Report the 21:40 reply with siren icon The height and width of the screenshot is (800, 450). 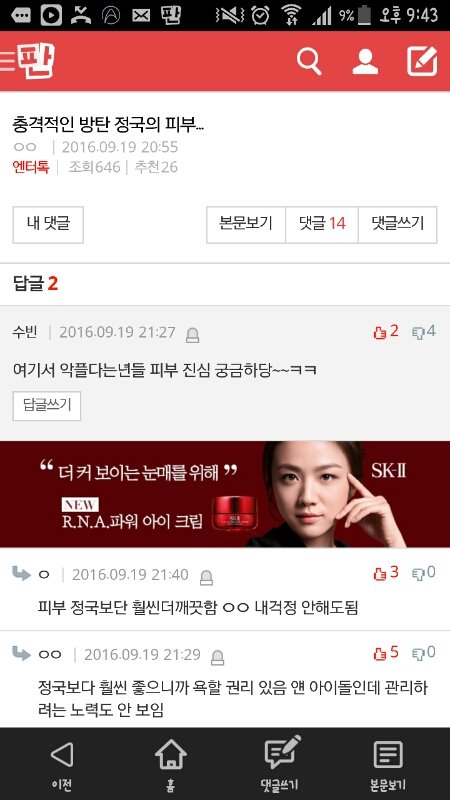tap(206, 577)
